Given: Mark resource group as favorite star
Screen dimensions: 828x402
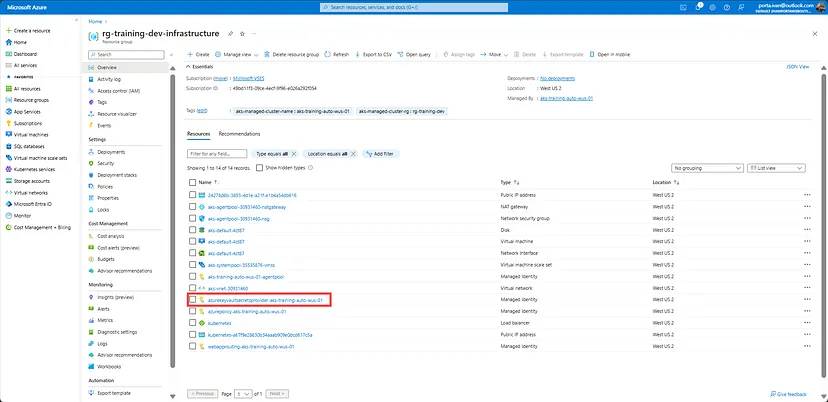Looking at the screenshot, I should point(242,33).
